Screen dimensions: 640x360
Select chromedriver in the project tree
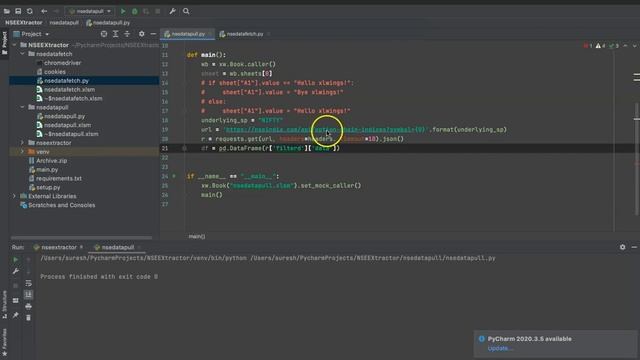[x=62, y=63]
